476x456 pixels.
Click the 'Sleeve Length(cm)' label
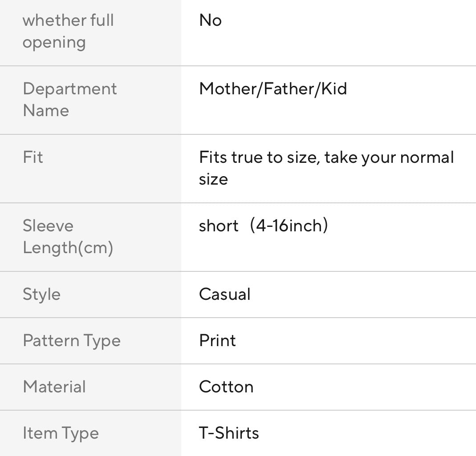68,237
